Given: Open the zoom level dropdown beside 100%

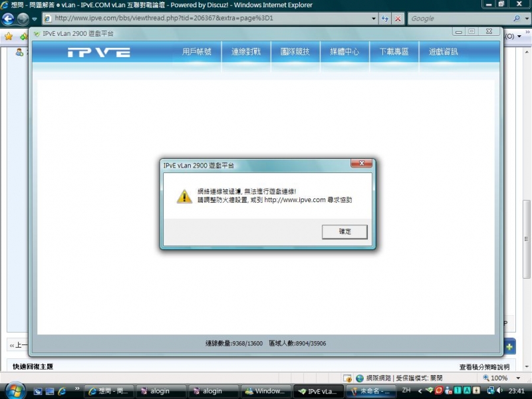Looking at the screenshot, I should point(518,378).
